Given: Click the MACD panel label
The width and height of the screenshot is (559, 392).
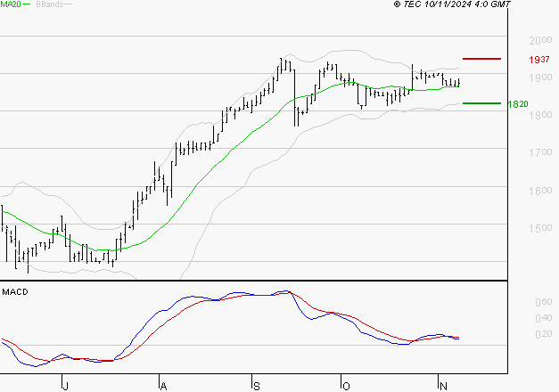Looking at the screenshot, I should pyautogui.click(x=15, y=292).
